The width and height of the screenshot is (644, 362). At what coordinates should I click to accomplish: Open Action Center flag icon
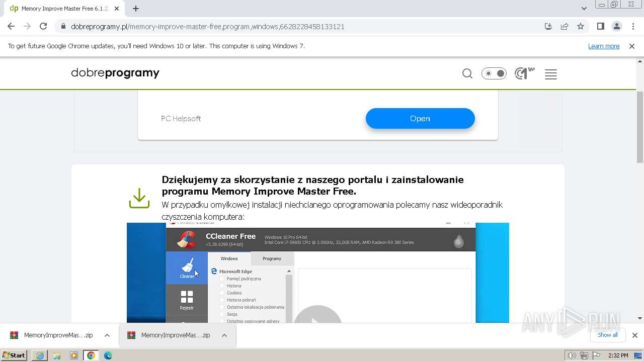click(597, 355)
